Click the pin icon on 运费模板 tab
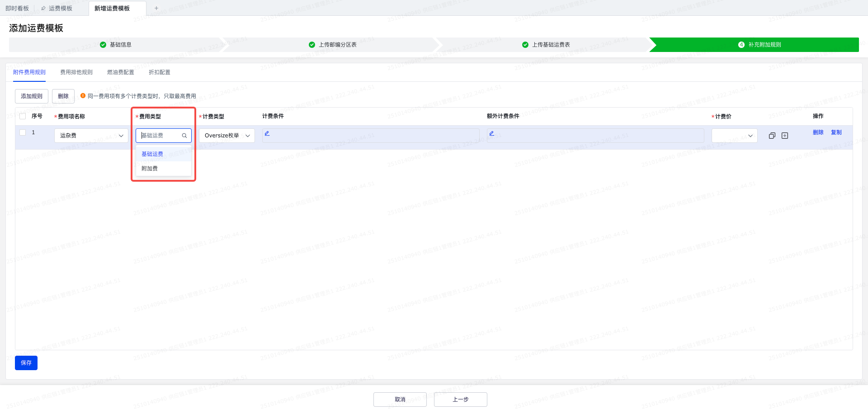 43,9
